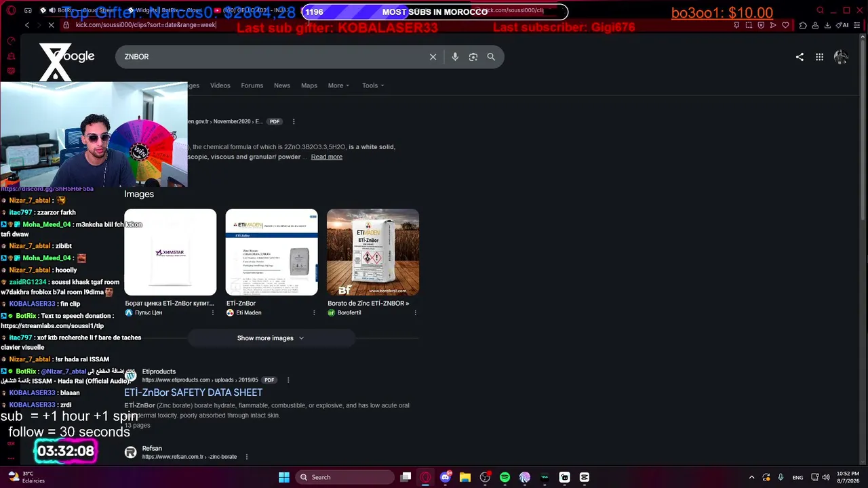Open options for the PDF result at top
Screen dimensions: 868x488
coord(294,122)
